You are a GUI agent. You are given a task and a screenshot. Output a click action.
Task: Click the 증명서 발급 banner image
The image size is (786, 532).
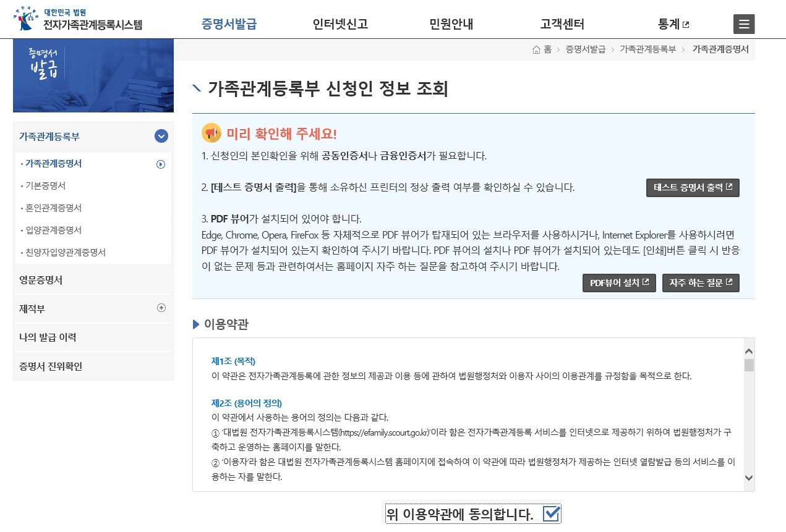tap(93, 75)
